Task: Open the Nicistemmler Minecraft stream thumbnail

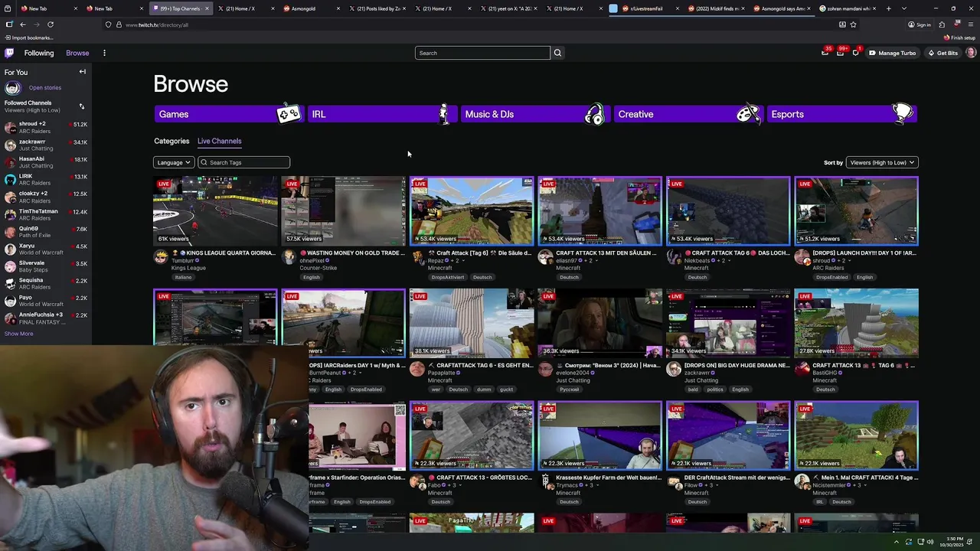Action: click(856, 435)
